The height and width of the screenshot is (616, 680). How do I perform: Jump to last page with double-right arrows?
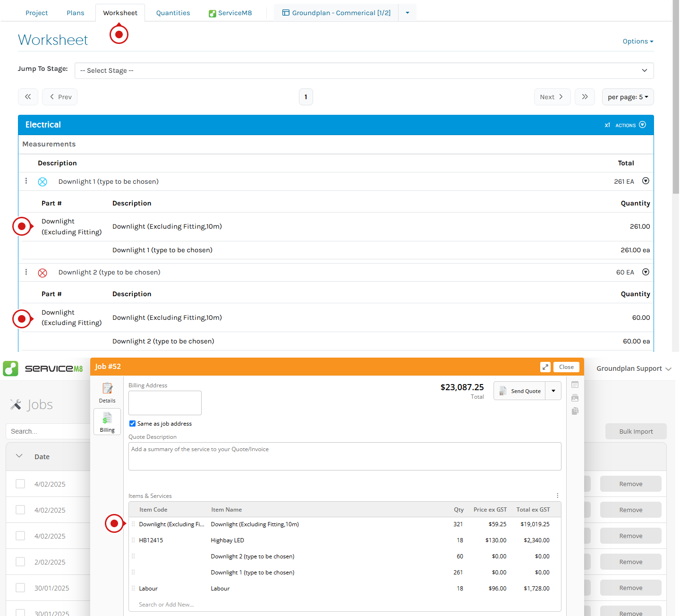click(585, 97)
